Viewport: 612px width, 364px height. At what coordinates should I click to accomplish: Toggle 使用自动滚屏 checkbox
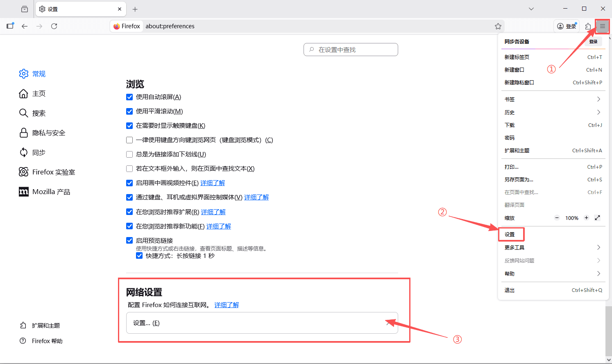[x=129, y=97]
